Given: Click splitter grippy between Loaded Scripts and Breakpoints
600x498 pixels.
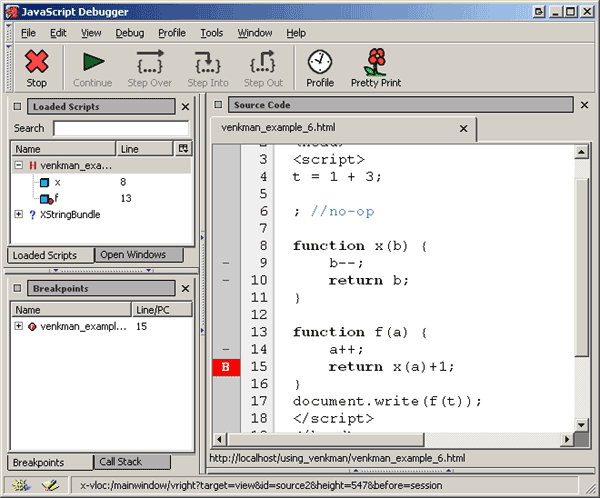Looking at the screenshot, I should 101,270.
